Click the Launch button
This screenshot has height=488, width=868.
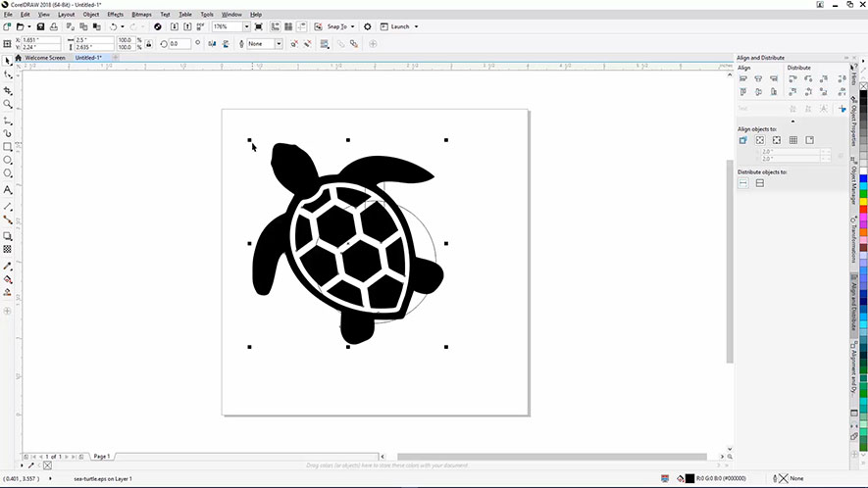pos(400,26)
